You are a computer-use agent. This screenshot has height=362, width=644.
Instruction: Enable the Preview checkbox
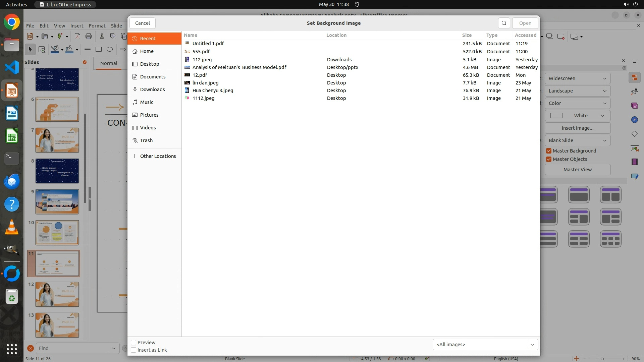coord(133,343)
